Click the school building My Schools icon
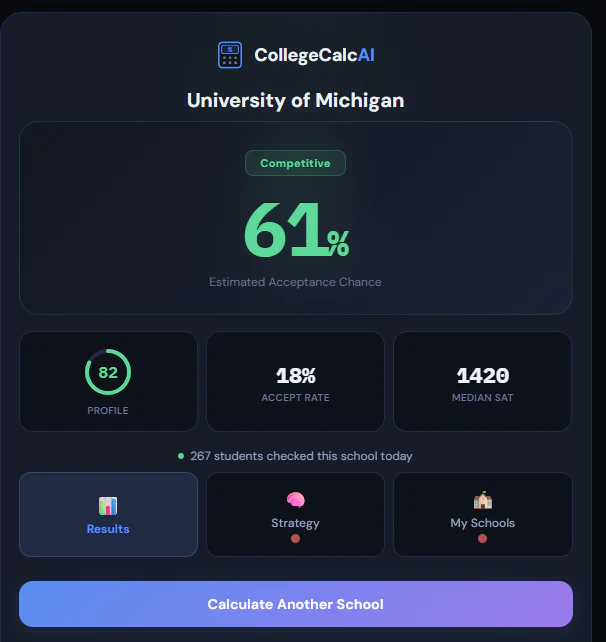The image size is (606, 642). (483, 500)
